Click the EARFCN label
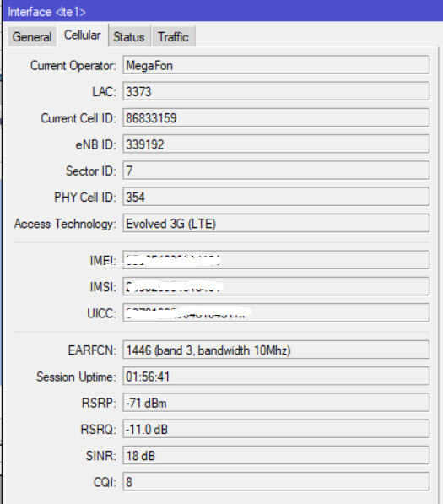Screen dimensions: 443x504 (92, 350)
